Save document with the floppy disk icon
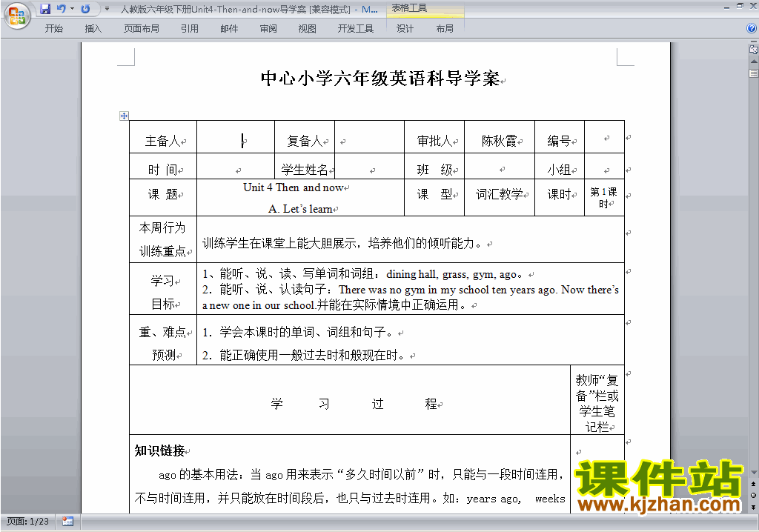This screenshot has width=759, height=532. click(45, 9)
